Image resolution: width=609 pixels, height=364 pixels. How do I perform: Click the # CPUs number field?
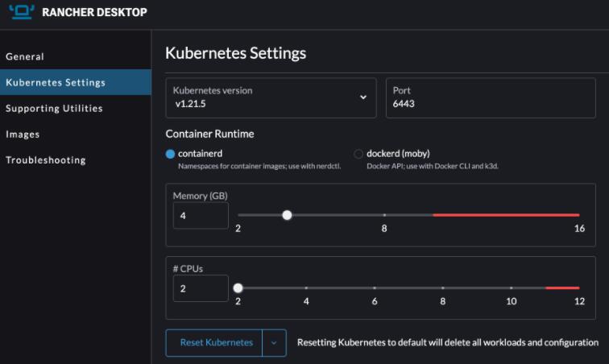click(x=201, y=288)
